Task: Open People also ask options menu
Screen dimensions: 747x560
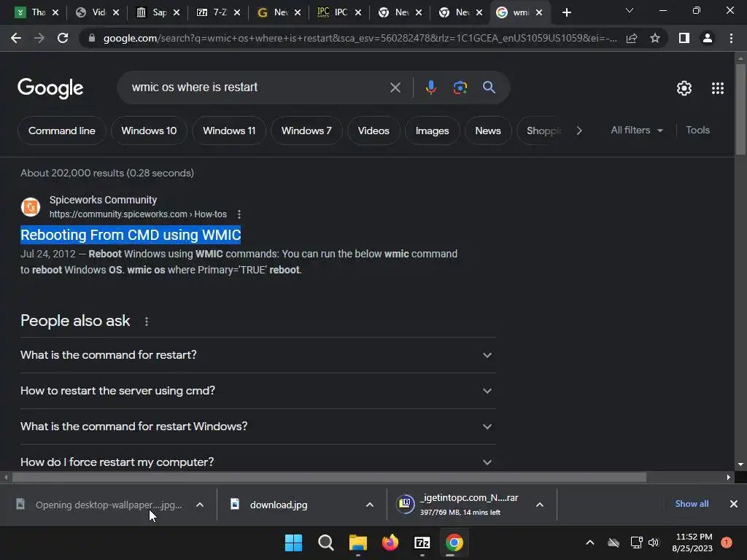Action: 147,322
